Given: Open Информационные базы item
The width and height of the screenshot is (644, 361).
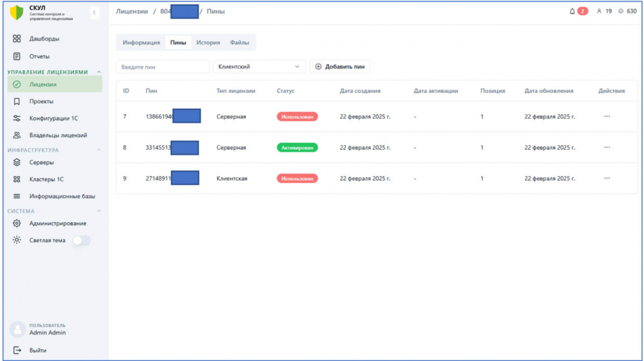Looking at the screenshot, I should pyautogui.click(x=62, y=196).
